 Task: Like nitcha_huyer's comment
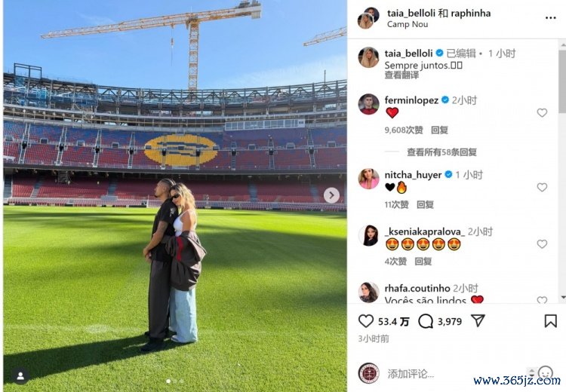542,187
